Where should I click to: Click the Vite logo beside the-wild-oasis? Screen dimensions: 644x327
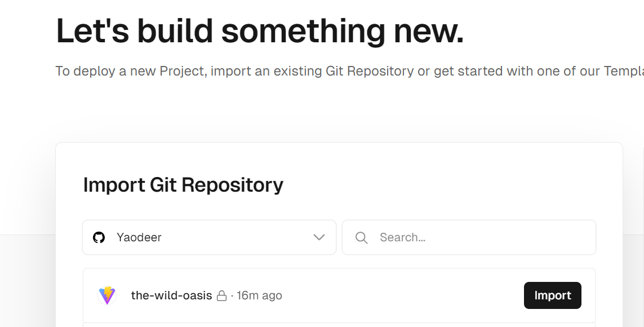[x=107, y=295]
